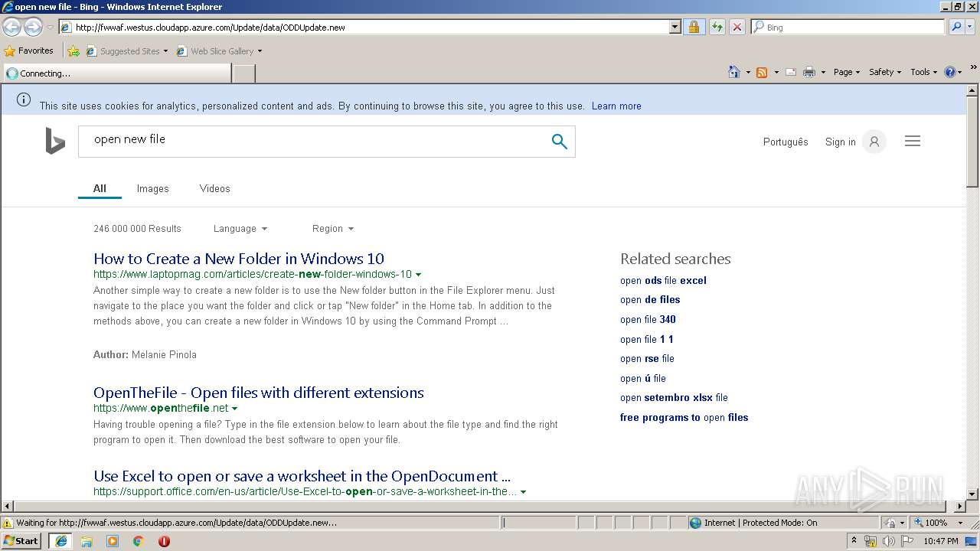980x551 pixels.
Task: Open the recent pages dropdown arrow
Action: pos(50,27)
